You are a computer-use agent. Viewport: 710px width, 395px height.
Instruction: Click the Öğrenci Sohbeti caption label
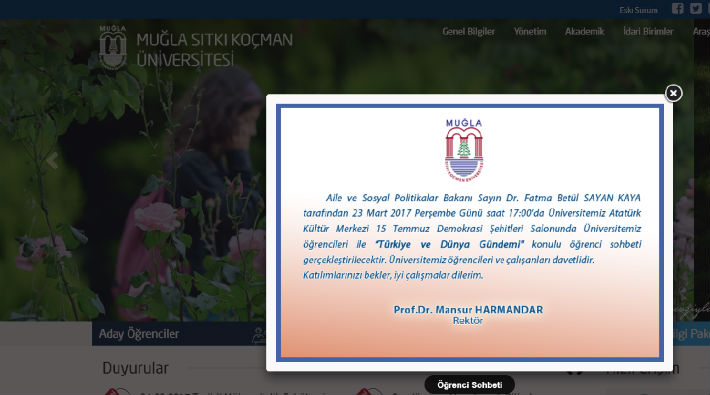tap(470, 385)
